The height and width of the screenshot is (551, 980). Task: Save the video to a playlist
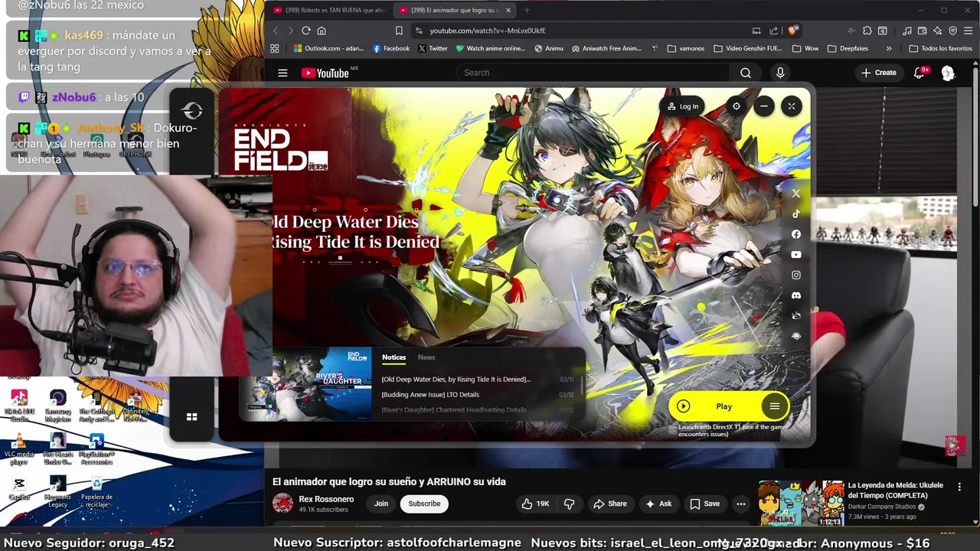pyautogui.click(x=704, y=504)
